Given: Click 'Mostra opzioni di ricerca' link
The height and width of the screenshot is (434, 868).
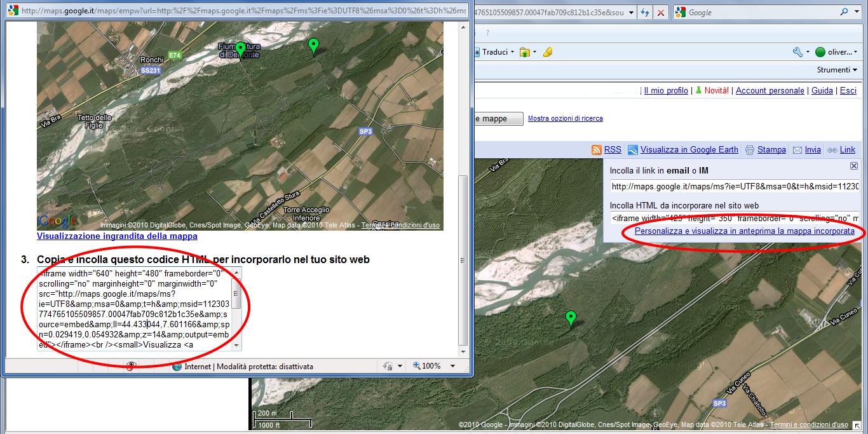Looking at the screenshot, I should point(566,118).
